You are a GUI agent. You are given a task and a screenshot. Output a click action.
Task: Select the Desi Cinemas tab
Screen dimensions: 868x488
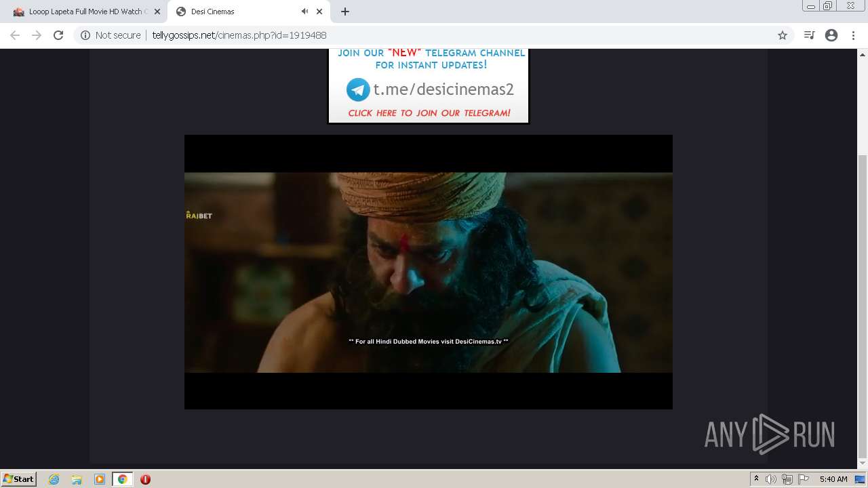[x=248, y=12]
